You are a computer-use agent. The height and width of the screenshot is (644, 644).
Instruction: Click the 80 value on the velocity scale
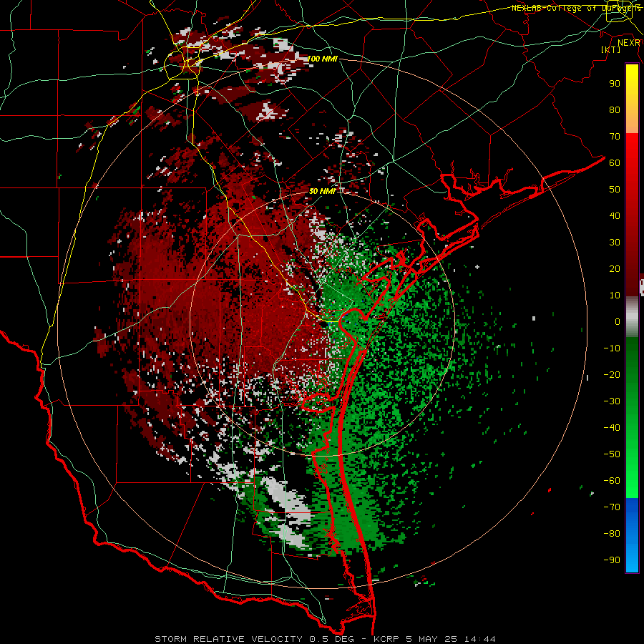pyautogui.click(x=615, y=109)
